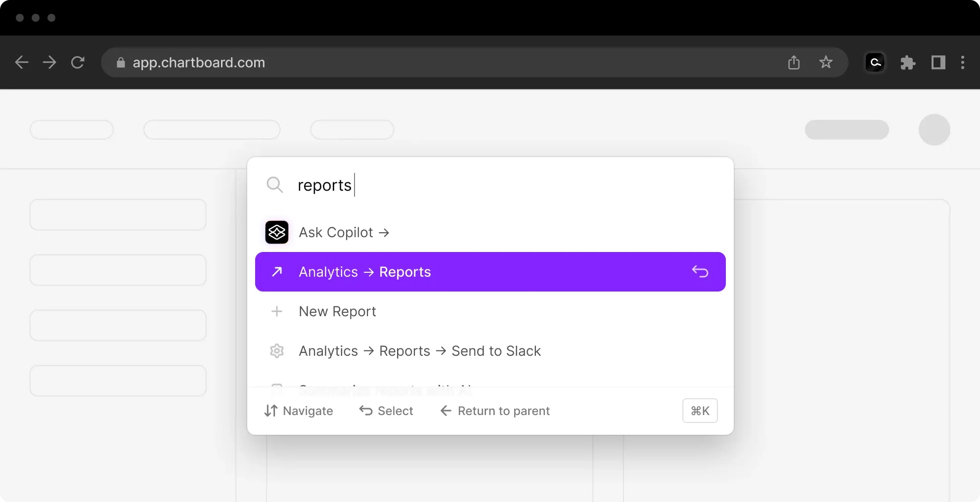
Task: Reload the page with refresh icon
Action: coord(78,62)
